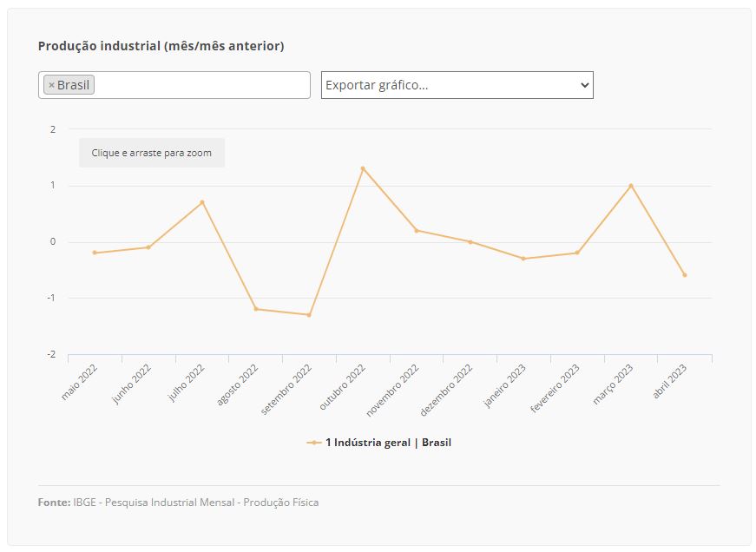Remove the Brasil tag with its x

tap(51, 85)
